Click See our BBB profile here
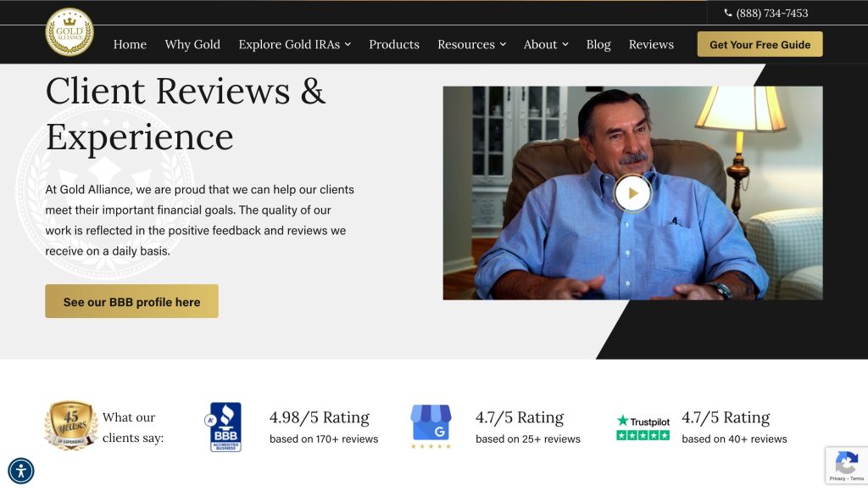Image resolution: width=868 pixels, height=492 pixels. coord(131,301)
